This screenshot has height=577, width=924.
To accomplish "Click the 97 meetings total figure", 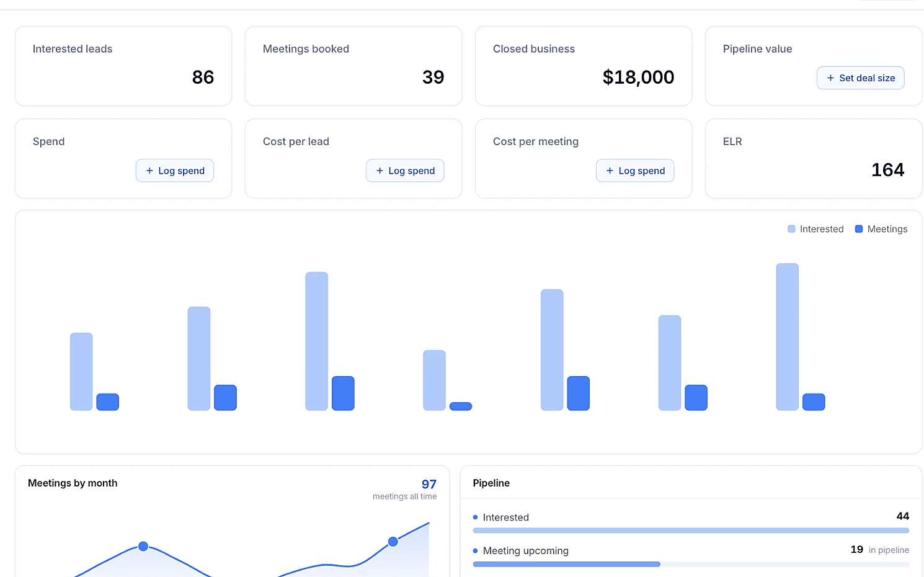I will pyautogui.click(x=429, y=484).
